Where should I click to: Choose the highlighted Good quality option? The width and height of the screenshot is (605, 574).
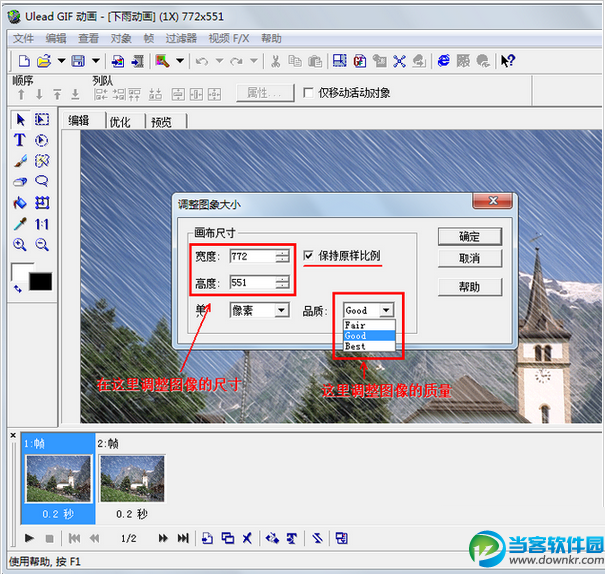coord(369,336)
